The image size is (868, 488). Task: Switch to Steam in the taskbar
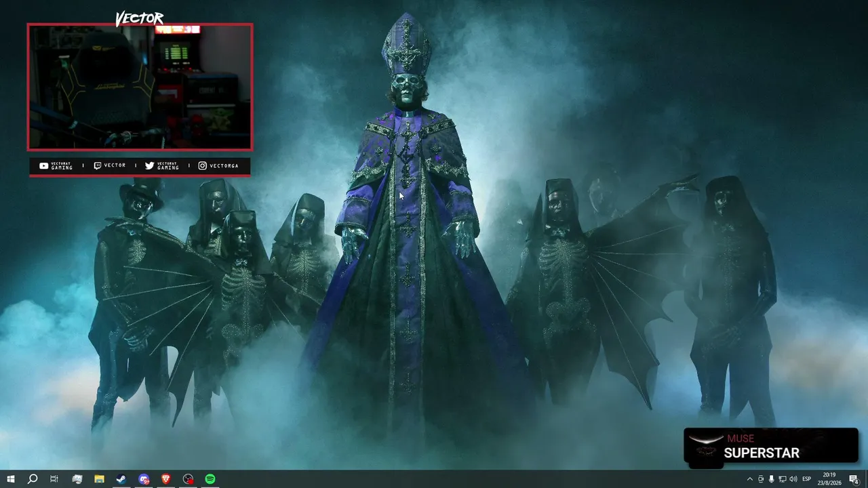pos(121,479)
